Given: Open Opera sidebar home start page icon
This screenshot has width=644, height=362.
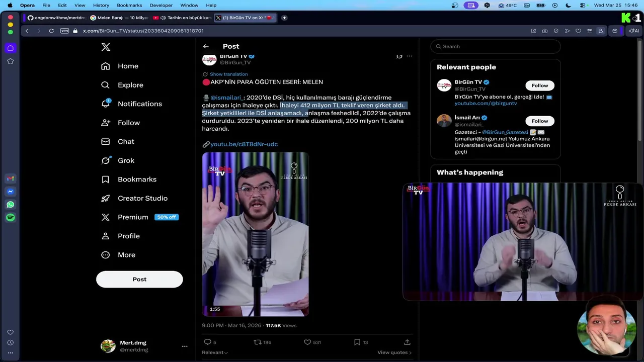Looking at the screenshot, I should (x=10, y=48).
